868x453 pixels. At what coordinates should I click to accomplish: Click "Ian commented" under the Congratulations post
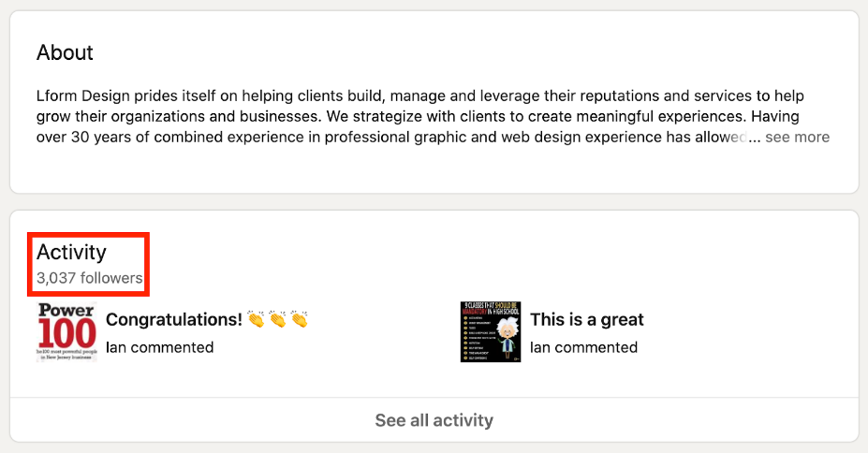tap(159, 347)
